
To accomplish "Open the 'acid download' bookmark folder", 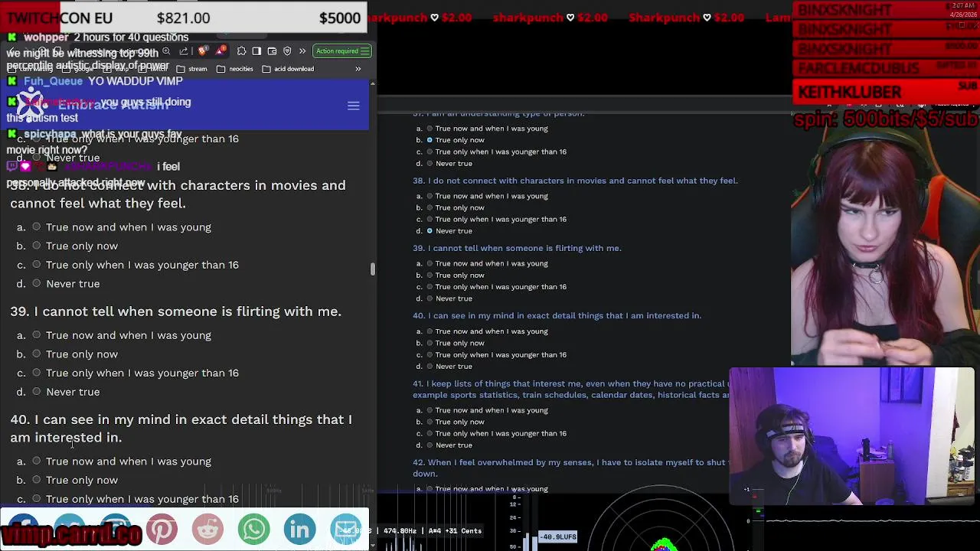I will click(x=288, y=69).
